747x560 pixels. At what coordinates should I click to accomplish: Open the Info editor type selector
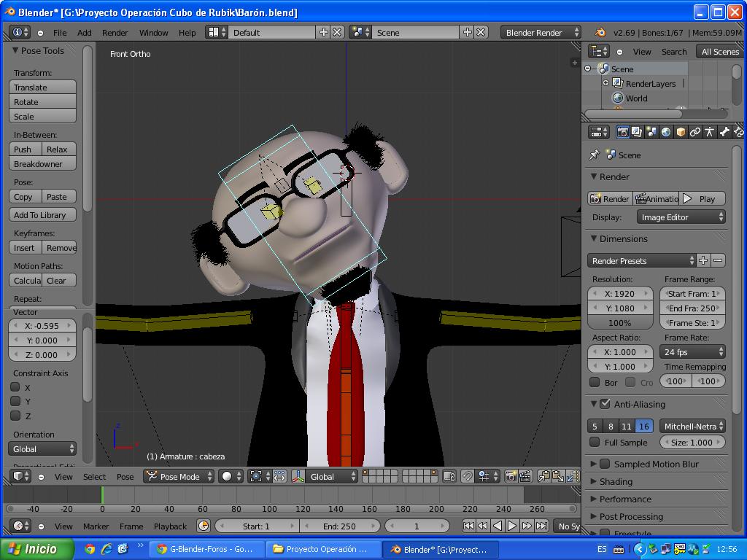pos(20,32)
